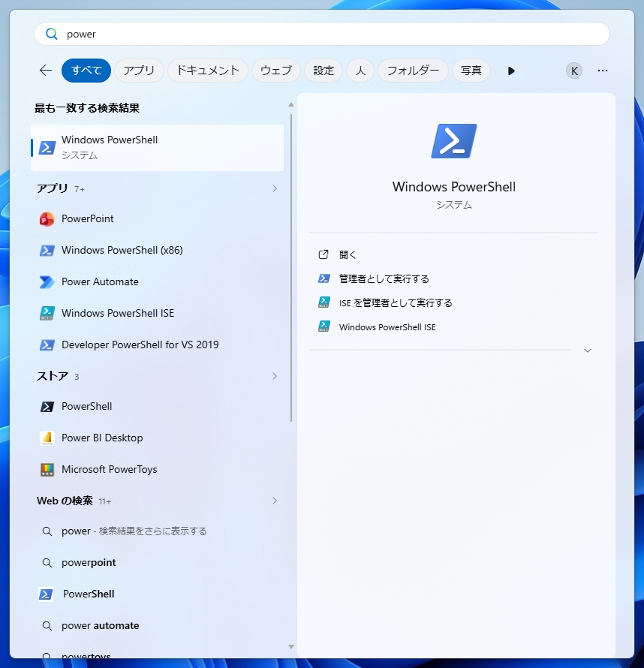Select the 'power automate' web suggestion text
The width and height of the screenshot is (644, 668).
coord(101,626)
